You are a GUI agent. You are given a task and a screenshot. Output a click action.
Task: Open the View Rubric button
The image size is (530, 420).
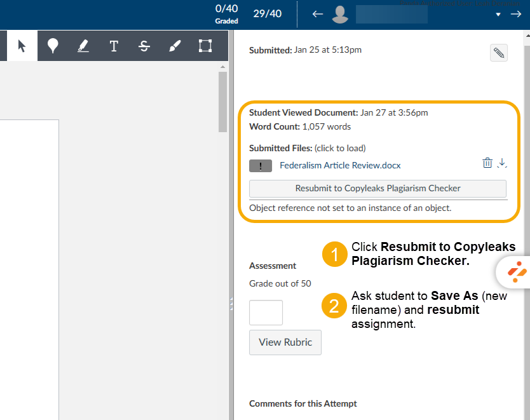(285, 342)
